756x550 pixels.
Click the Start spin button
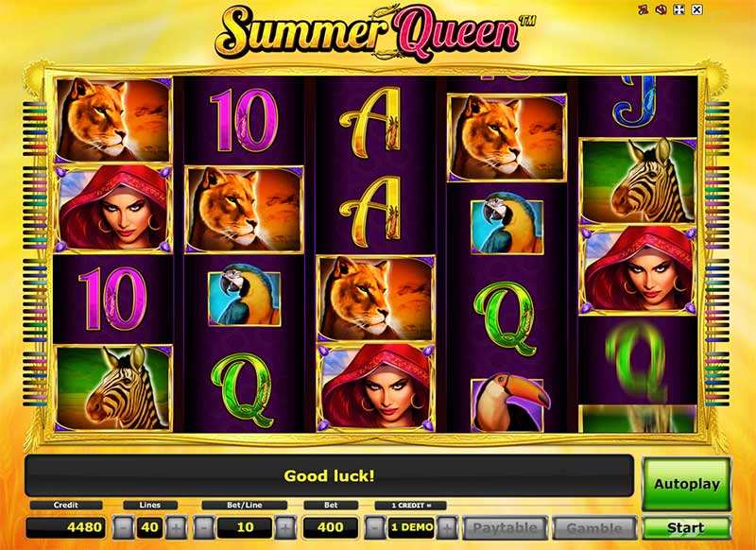click(686, 528)
